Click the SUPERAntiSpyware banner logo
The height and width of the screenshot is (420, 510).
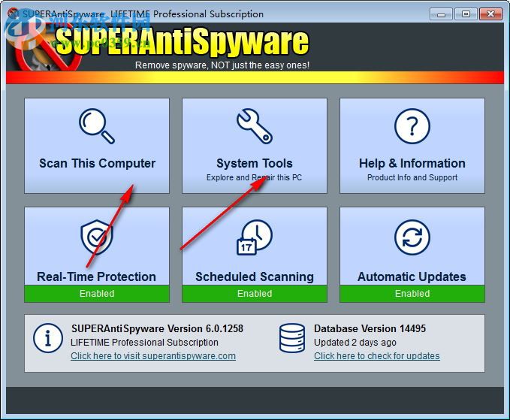pyautogui.click(x=182, y=41)
